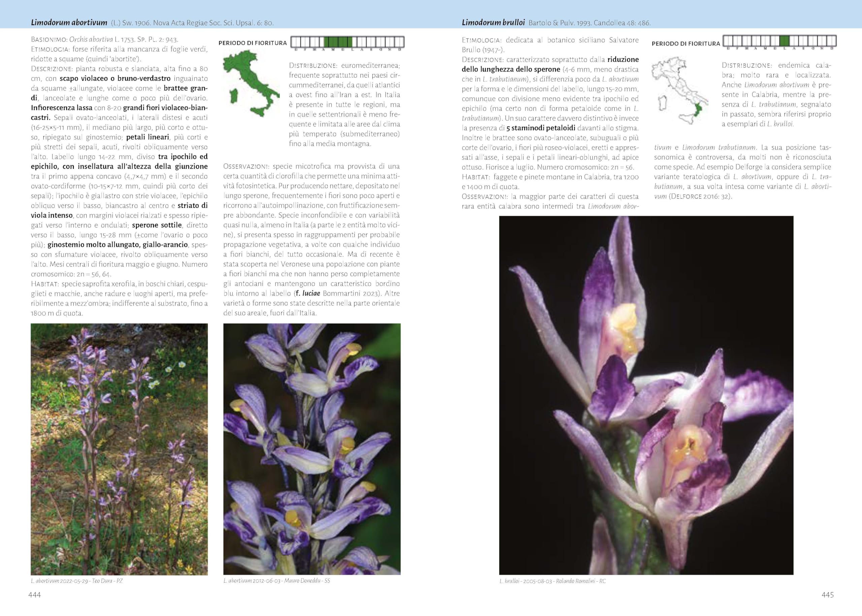The width and height of the screenshot is (862, 616).
Task: Click the text 'Numero cromosomico: 2n = 56.'
Action: (586, 167)
